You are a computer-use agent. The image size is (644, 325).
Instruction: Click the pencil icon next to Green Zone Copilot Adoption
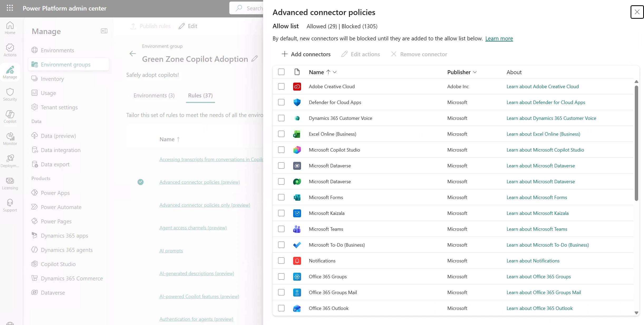254,59
